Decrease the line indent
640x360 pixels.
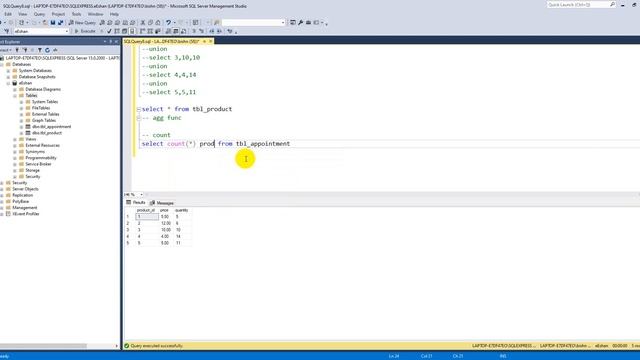tap(212, 31)
